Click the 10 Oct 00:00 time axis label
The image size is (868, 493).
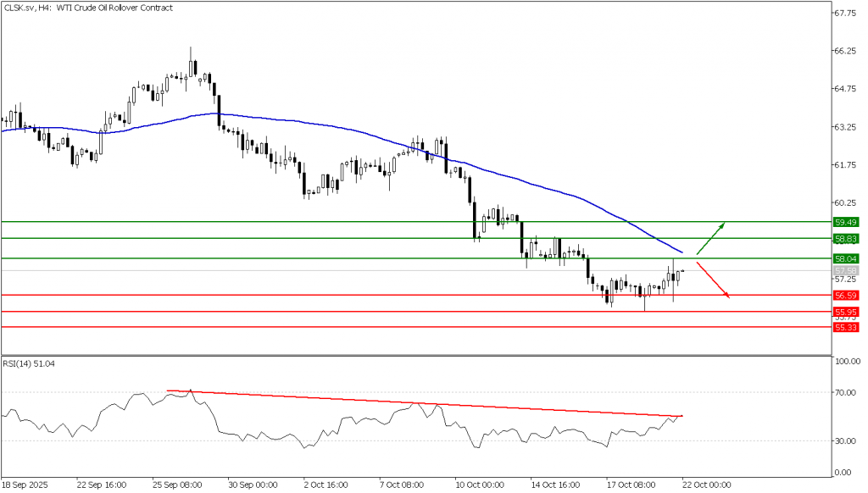click(479, 485)
